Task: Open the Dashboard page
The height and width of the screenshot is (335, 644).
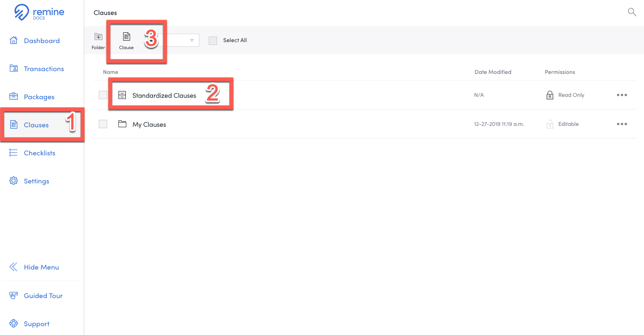Action: [42, 41]
